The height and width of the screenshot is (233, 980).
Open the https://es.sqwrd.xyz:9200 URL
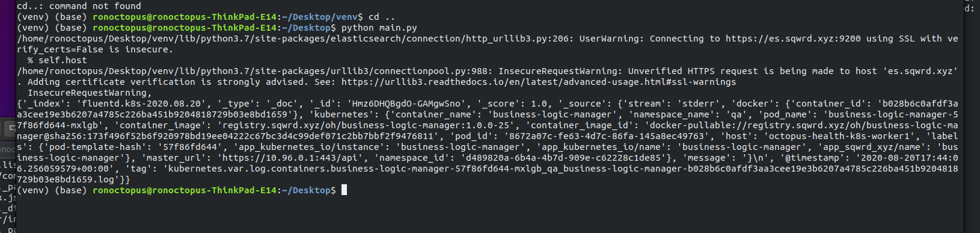click(x=793, y=39)
